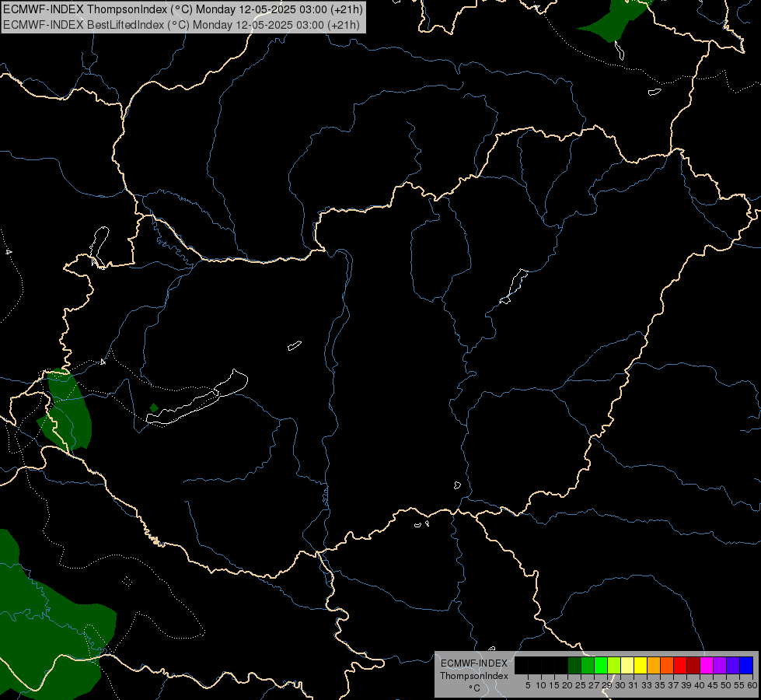Select the bright yellow 31-33 legend swatch
Screen dimensions: 761x700
641,665
